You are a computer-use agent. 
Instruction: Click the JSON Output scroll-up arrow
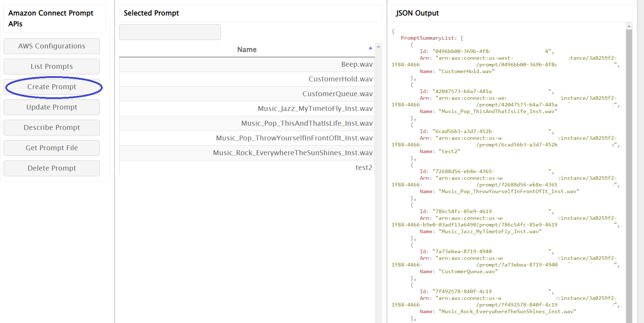click(629, 26)
